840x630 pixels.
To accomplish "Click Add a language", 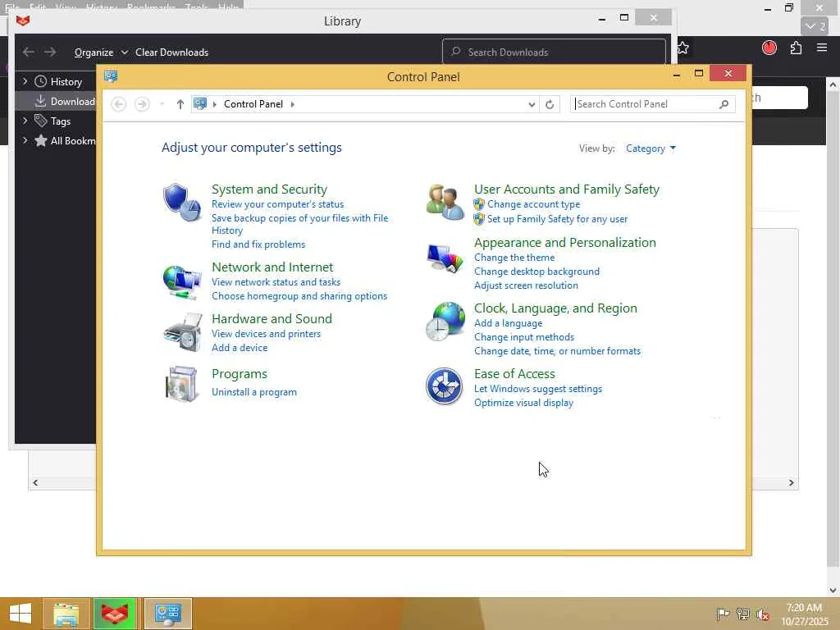I will [x=508, y=323].
